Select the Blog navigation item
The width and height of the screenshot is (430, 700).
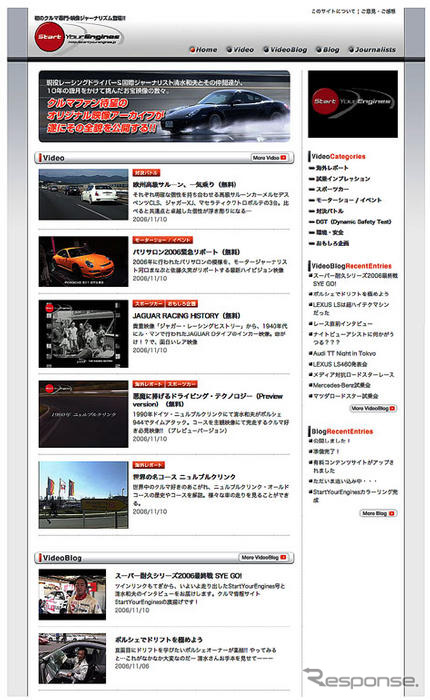click(x=327, y=50)
